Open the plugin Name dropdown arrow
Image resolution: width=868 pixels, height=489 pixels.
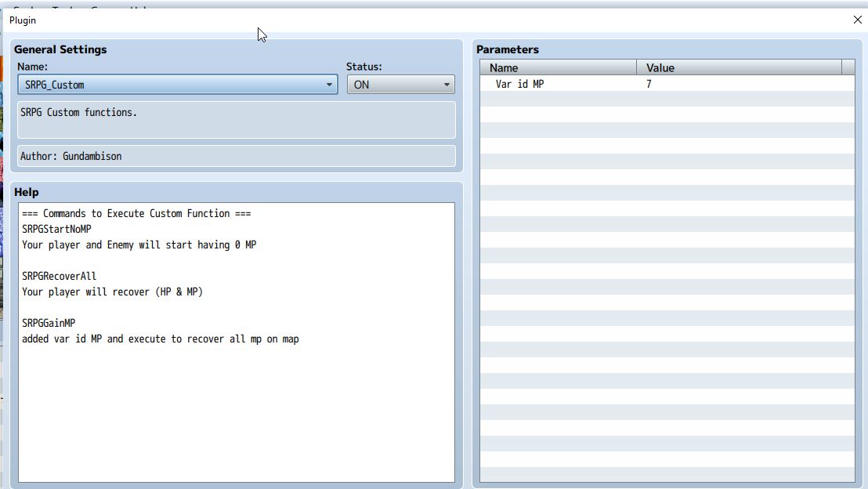pyautogui.click(x=329, y=85)
